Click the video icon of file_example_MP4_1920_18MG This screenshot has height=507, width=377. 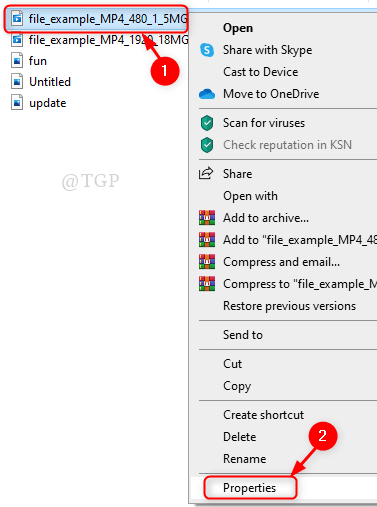[17, 40]
